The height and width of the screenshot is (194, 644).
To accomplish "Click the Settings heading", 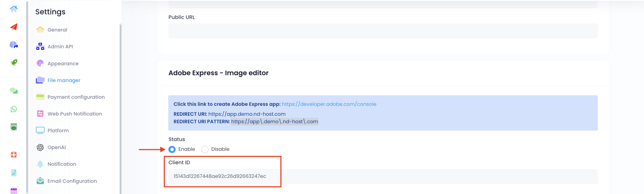I will [50, 12].
